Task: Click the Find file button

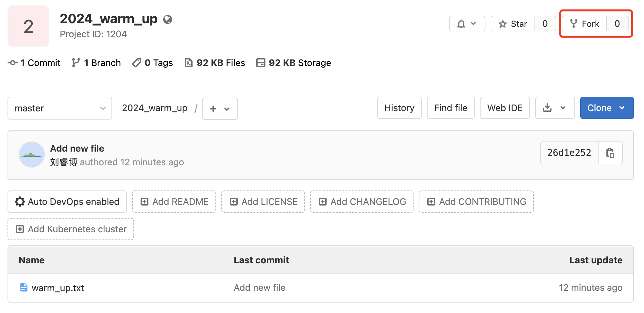Action: click(x=450, y=108)
